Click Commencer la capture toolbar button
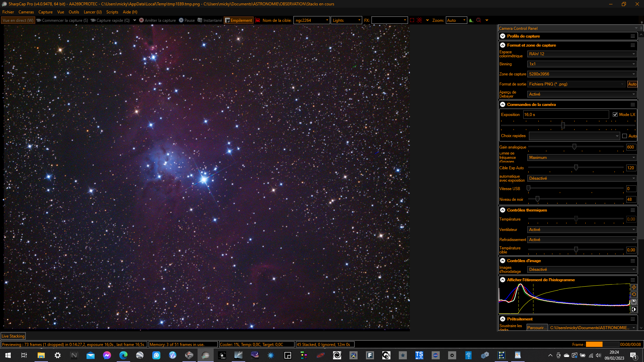644x362 pixels. coord(62,20)
